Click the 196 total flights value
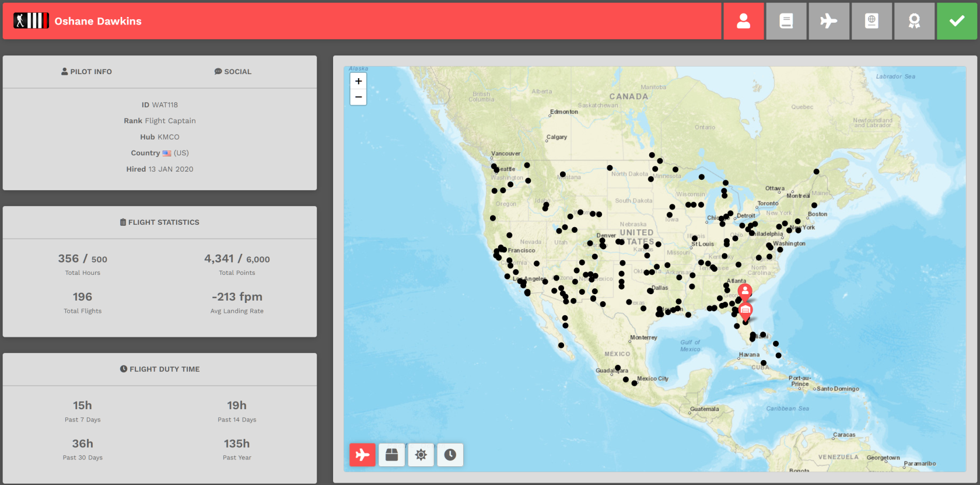 (82, 297)
